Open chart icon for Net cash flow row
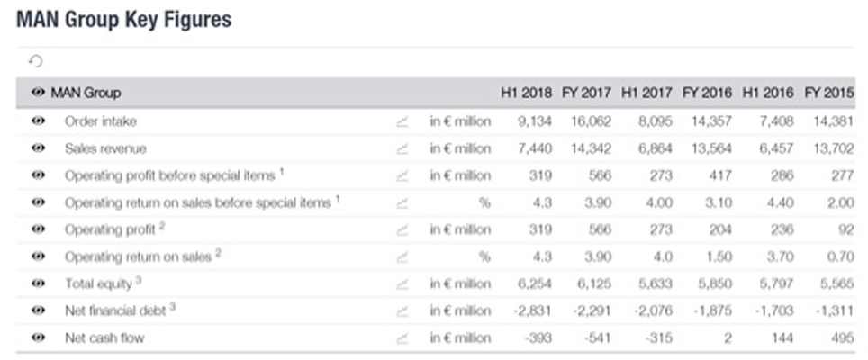 [402, 337]
